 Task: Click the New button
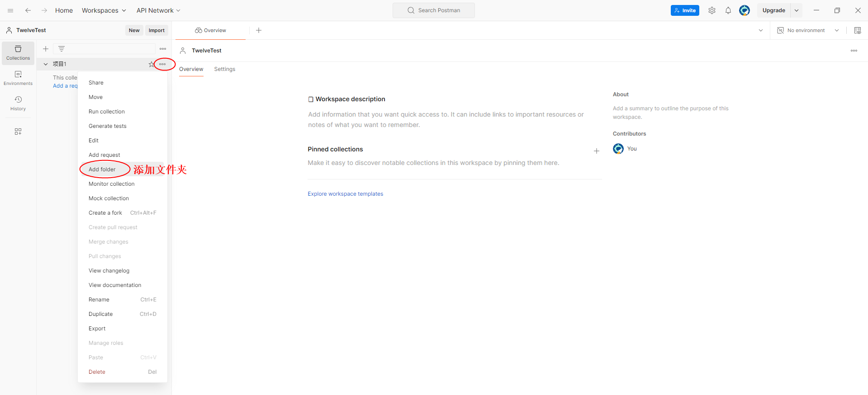coord(134,30)
